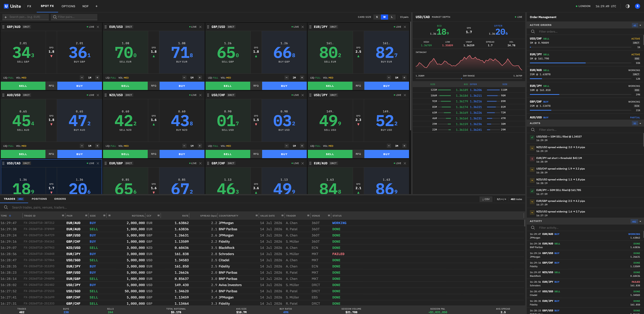
Task: Click SELL on the GBP/AUD card
Action: 23,86
